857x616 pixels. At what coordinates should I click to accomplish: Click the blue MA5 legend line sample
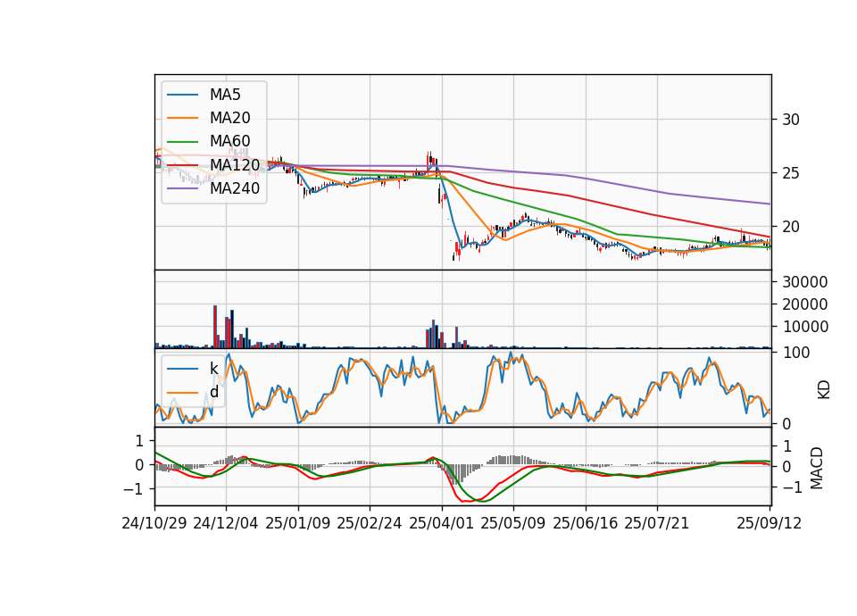point(182,96)
